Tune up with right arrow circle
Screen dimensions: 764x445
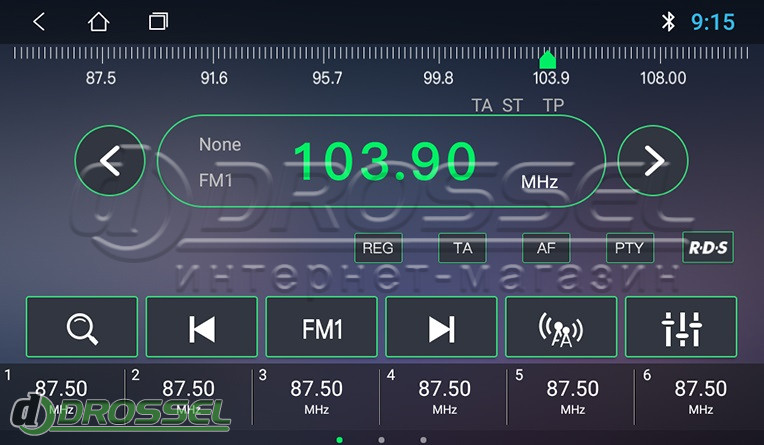click(x=653, y=160)
